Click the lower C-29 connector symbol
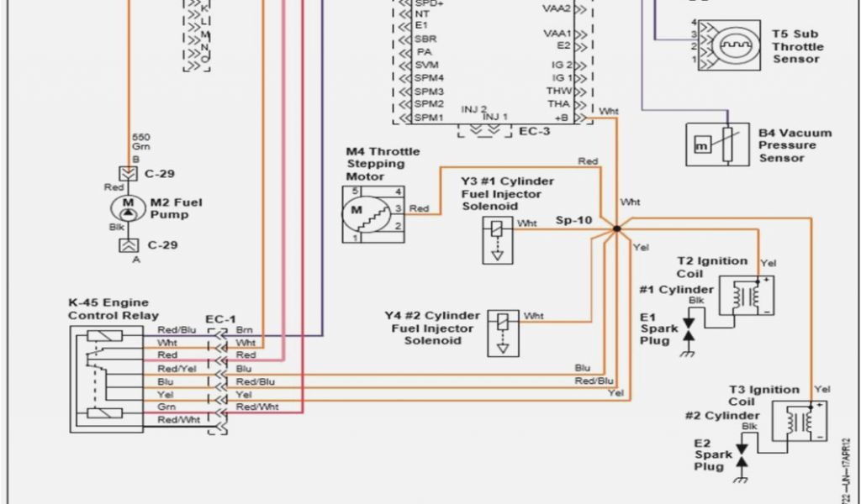Viewport: 861px width, 504px height. click(x=129, y=246)
